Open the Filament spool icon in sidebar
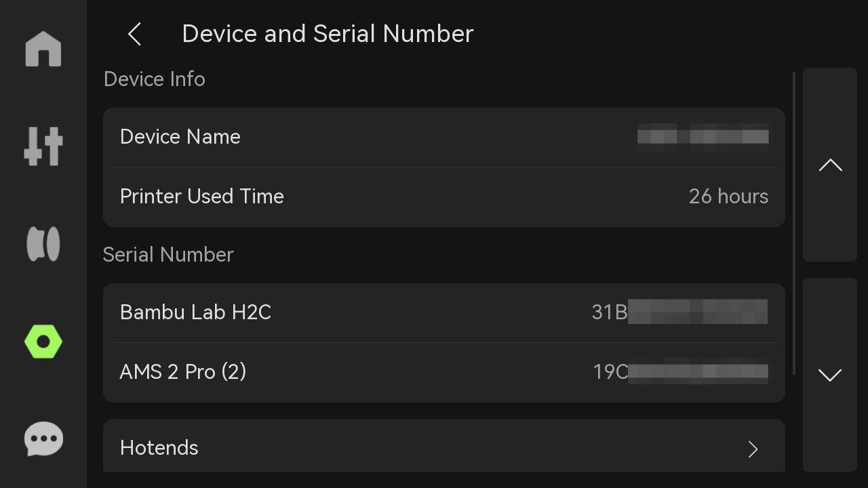Viewport: 868px width, 488px height. click(43, 244)
